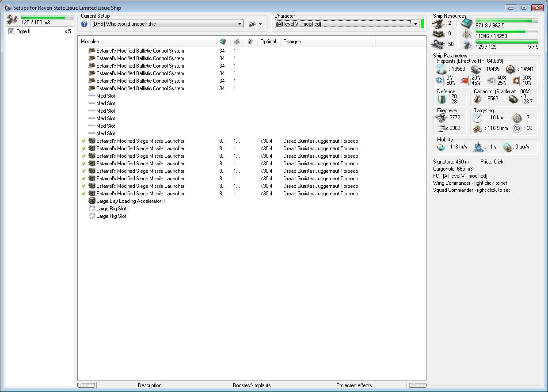This screenshot has height=392, width=548.
Task: Expand the arrow menu beside the ship icon
Action: [x=261, y=24]
